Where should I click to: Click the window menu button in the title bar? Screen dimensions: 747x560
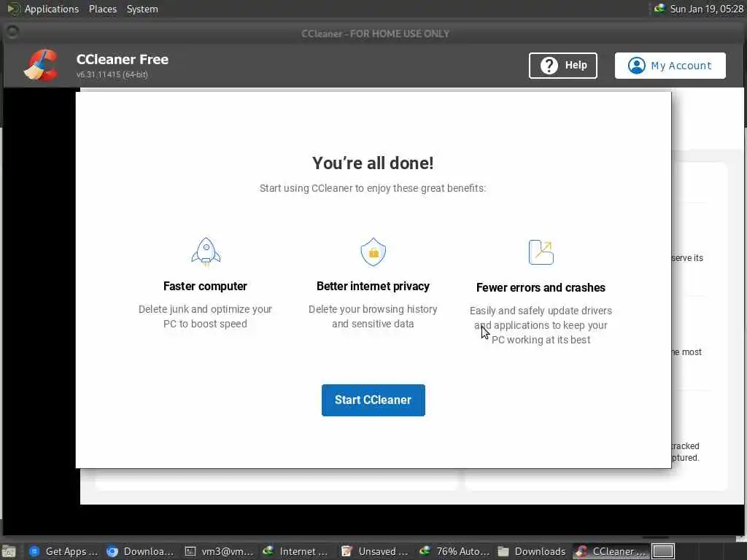click(12, 32)
